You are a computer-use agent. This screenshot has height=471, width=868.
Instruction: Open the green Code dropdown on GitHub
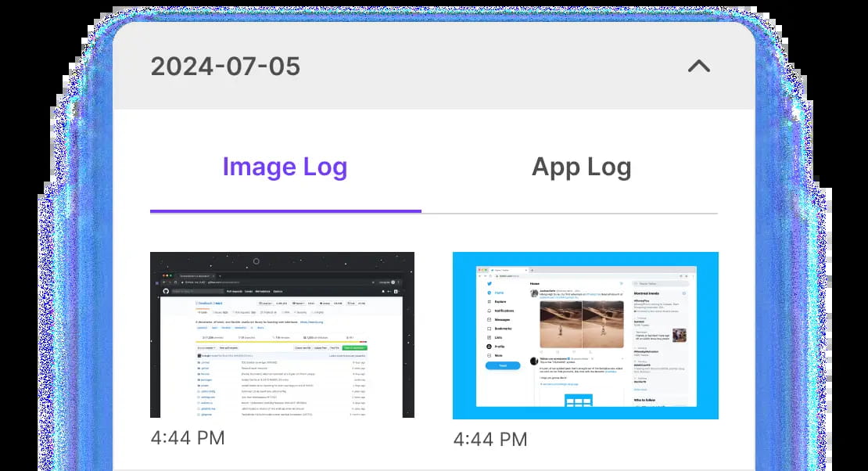355,348
